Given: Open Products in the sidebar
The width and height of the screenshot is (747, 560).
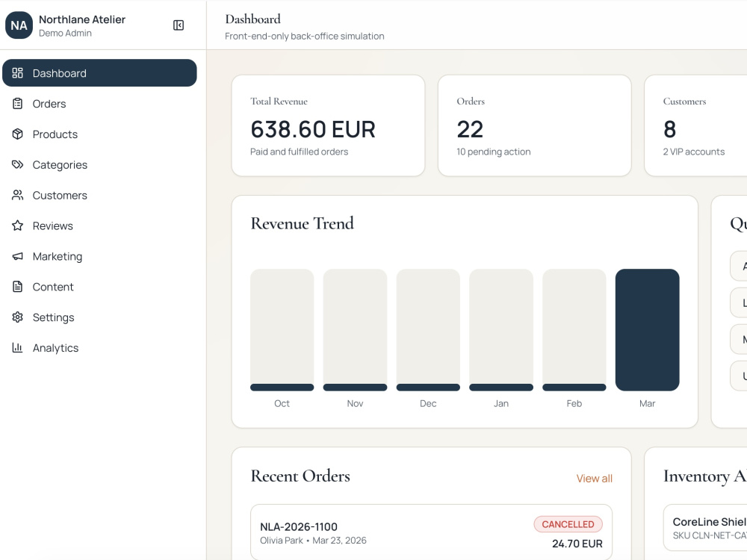Looking at the screenshot, I should (99, 134).
